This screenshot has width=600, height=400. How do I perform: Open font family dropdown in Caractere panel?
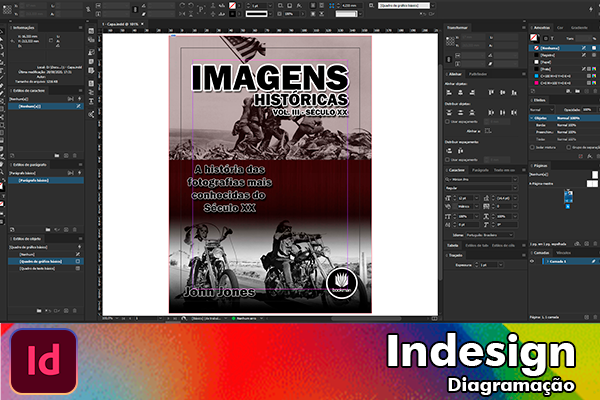515,180
